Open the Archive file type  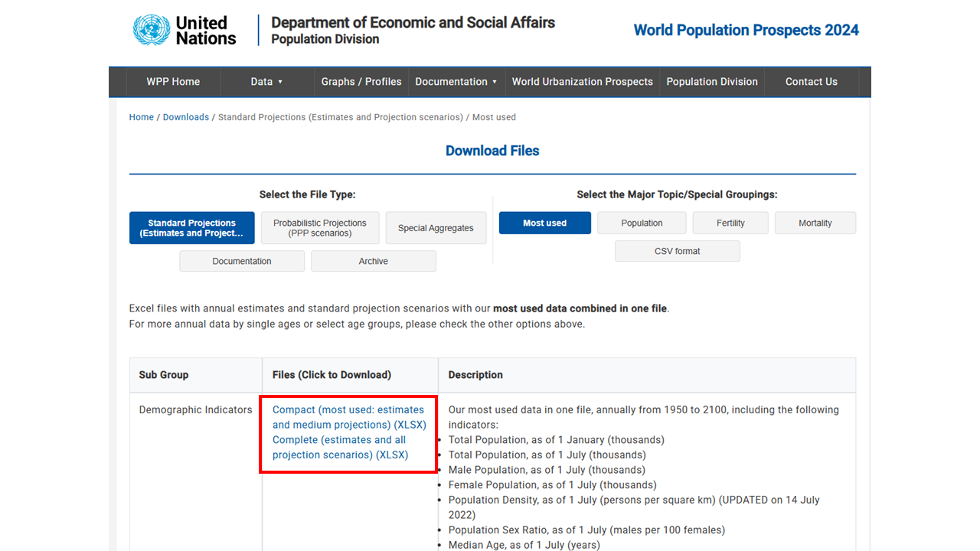click(373, 261)
